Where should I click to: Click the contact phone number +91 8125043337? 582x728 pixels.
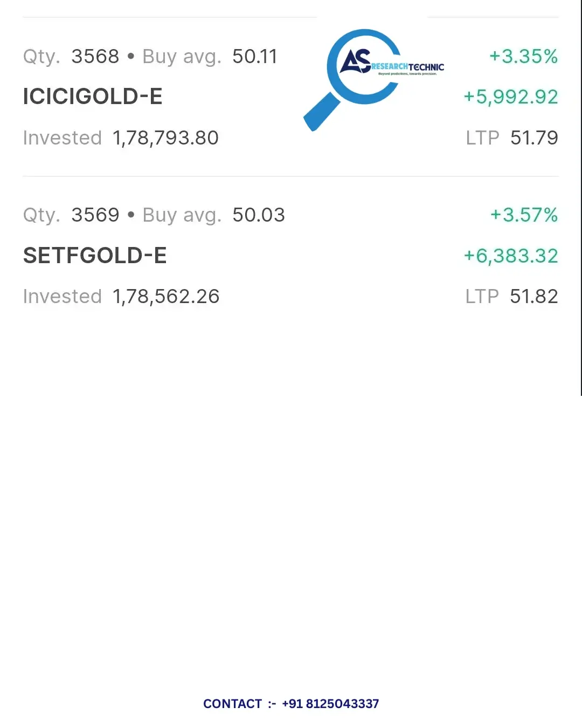click(330, 704)
